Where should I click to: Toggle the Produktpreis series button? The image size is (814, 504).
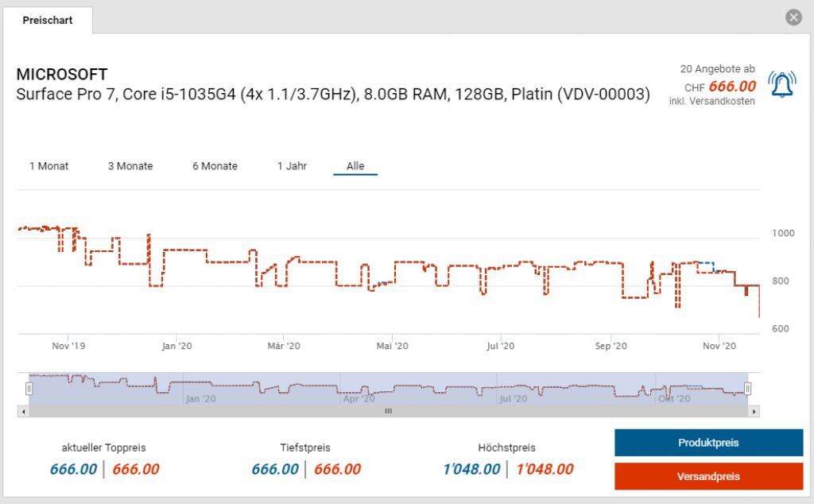[x=708, y=443]
